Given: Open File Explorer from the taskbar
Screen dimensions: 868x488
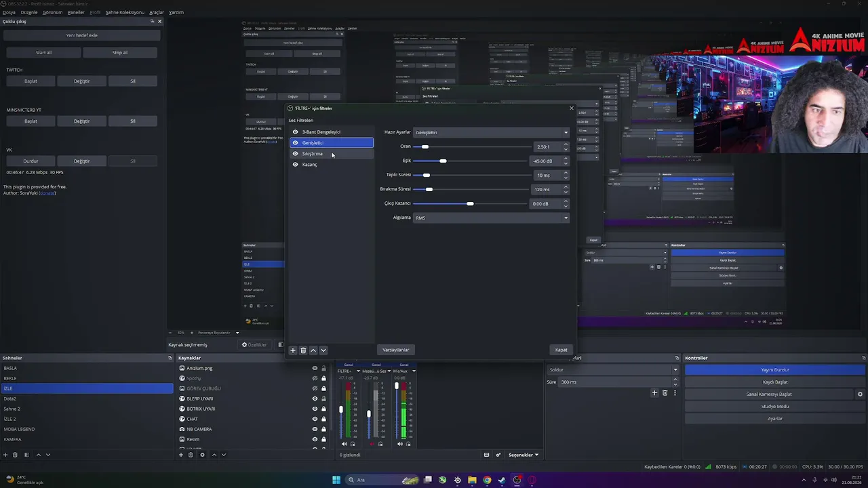Looking at the screenshot, I should pos(472,480).
